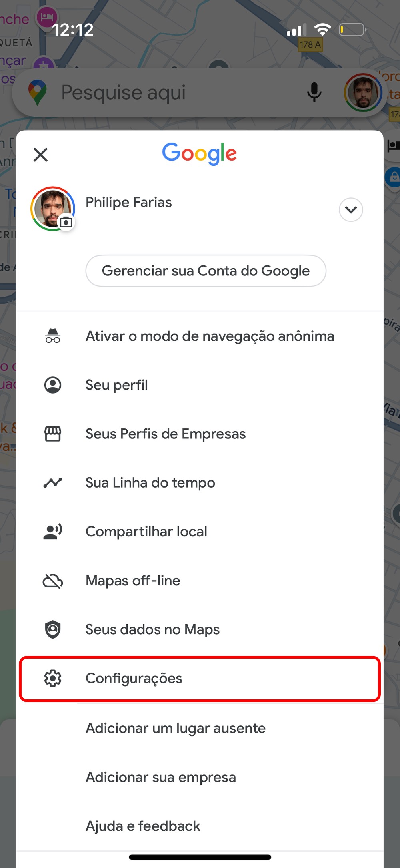Tap the timeline graph icon
Screen dimensions: 400x868
pyautogui.click(x=52, y=482)
